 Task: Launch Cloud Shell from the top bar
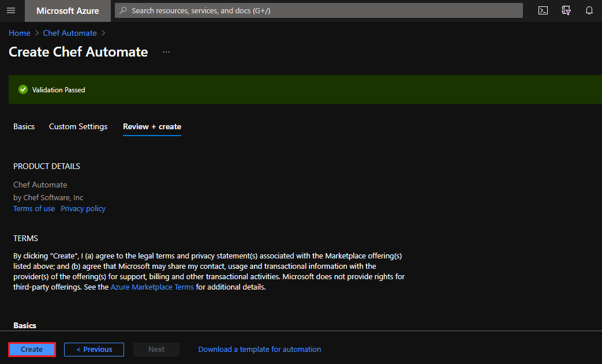[543, 10]
